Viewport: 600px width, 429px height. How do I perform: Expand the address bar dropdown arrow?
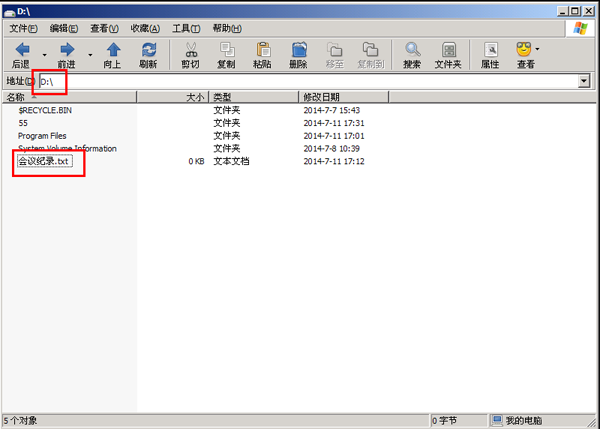pos(583,80)
